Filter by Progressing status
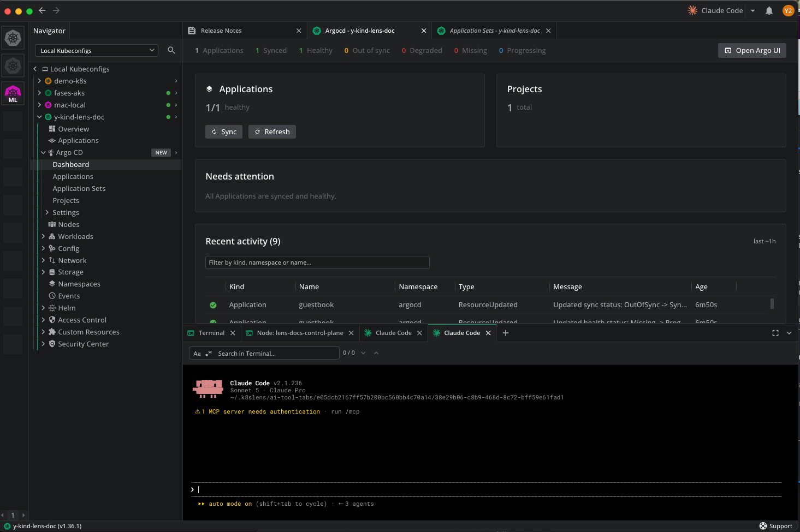 [x=522, y=50]
